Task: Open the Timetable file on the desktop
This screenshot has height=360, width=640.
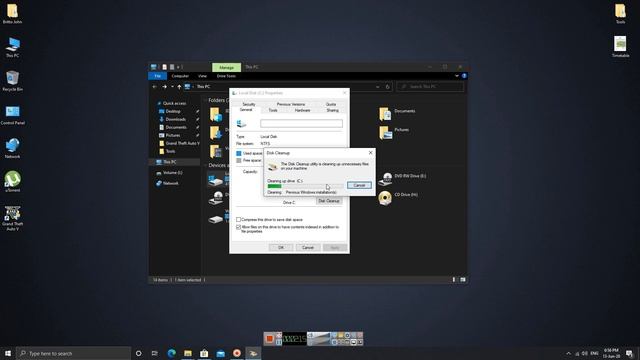Action: 620,47
